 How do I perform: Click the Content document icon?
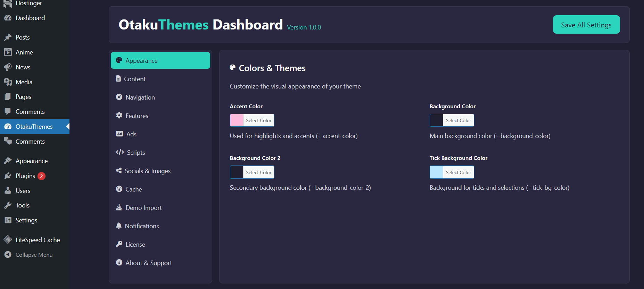point(118,79)
